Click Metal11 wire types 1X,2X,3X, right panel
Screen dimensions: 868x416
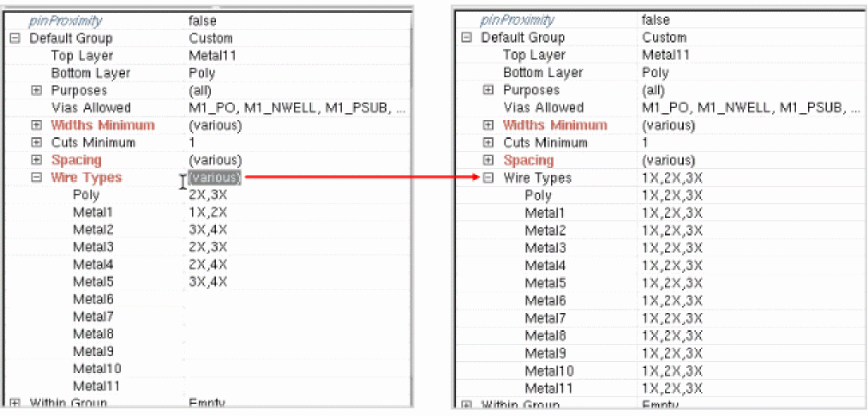(672, 388)
